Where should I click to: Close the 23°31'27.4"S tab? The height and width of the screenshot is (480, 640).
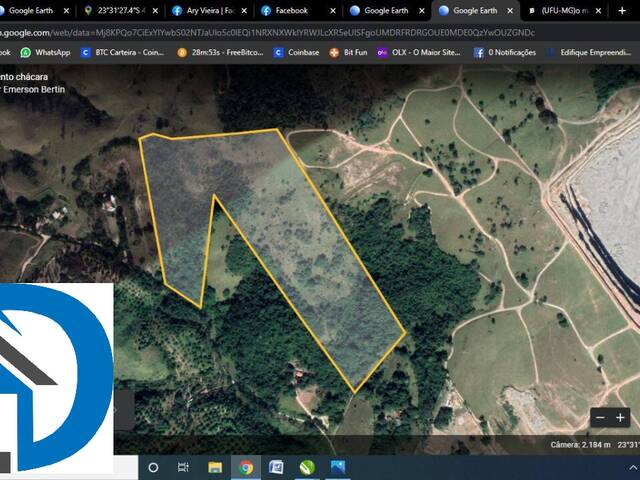point(155,11)
